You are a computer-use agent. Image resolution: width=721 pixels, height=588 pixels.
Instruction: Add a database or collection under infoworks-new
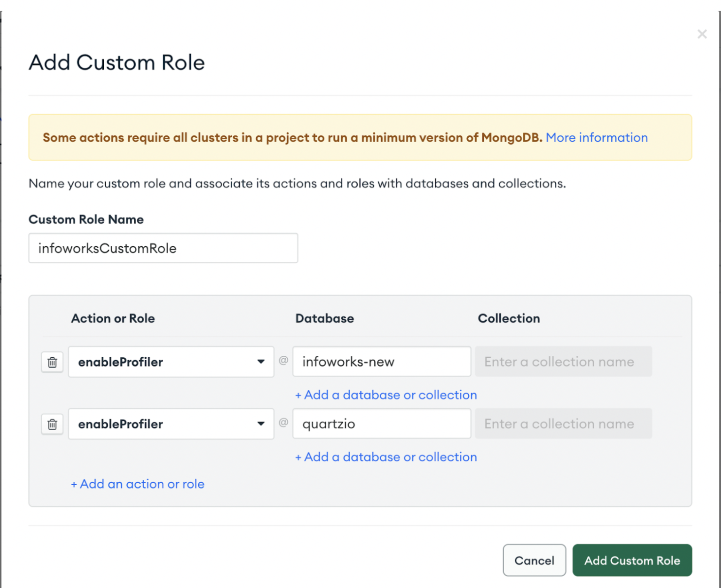tap(386, 395)
